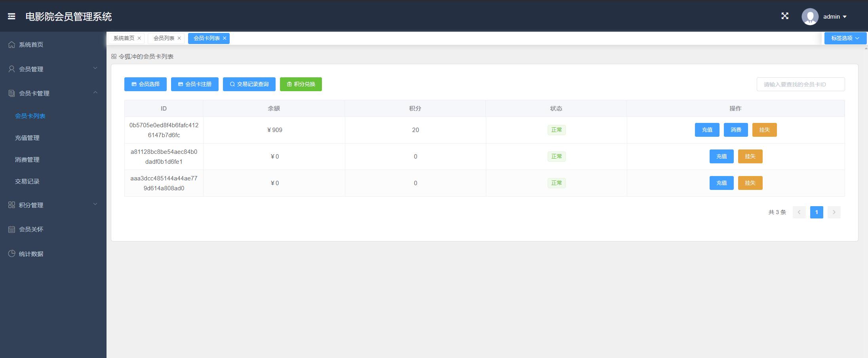This screenshot has width=868, height=358.
Task: Open 会员关怀 in the sidebar
Action: point(53,229)
